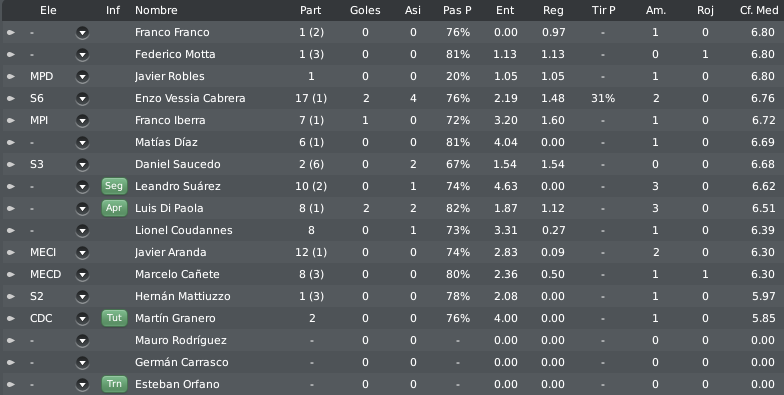Click the Apr status badge for Luis Di Paola
The image size is (784, 395).
click(x=114, y=208)
